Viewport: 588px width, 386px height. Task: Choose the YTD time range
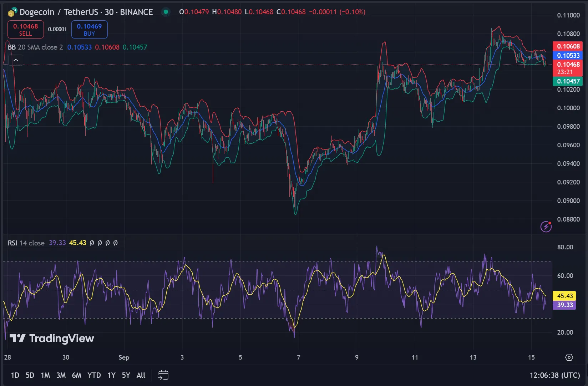(94, 375)
